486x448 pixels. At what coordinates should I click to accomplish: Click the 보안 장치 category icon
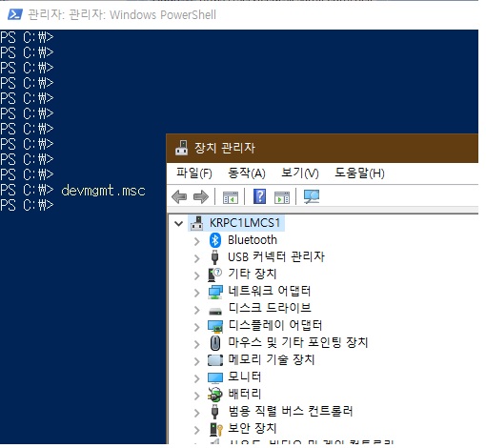coord(216,429)
